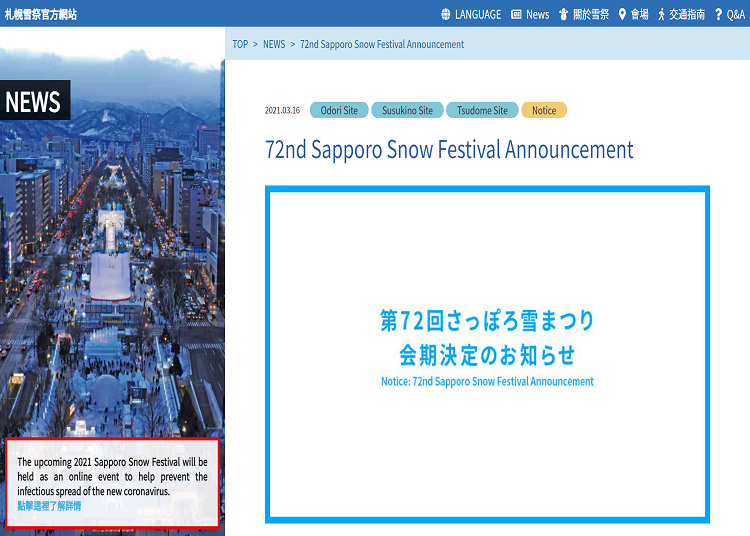Click the globe icon next to LANGUAGE
This screenshot has height=536, width=750.
coord(445,14)
